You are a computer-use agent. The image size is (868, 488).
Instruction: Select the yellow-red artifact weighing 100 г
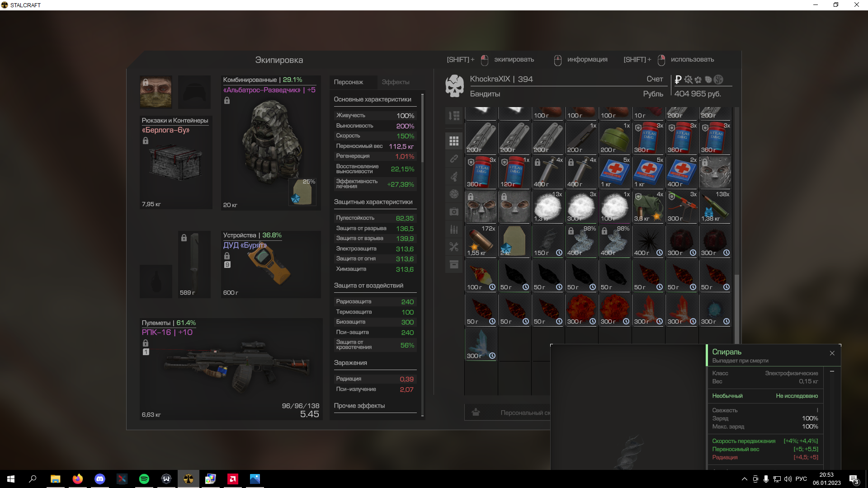click(481, 275)
